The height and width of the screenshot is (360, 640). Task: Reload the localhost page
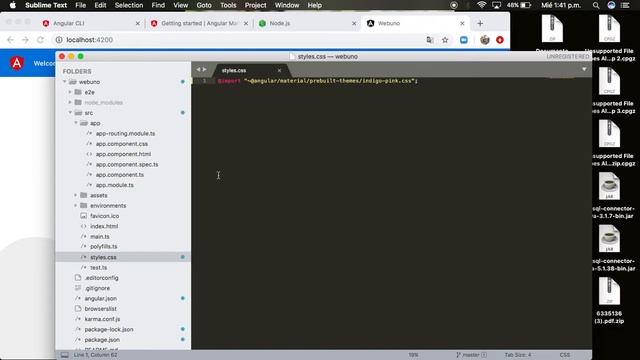tap(40, 40)
